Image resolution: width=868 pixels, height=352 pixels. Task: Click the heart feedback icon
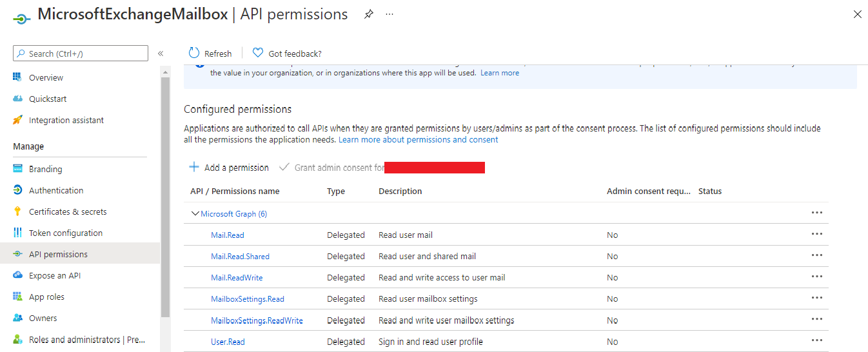tap(258, 53)
